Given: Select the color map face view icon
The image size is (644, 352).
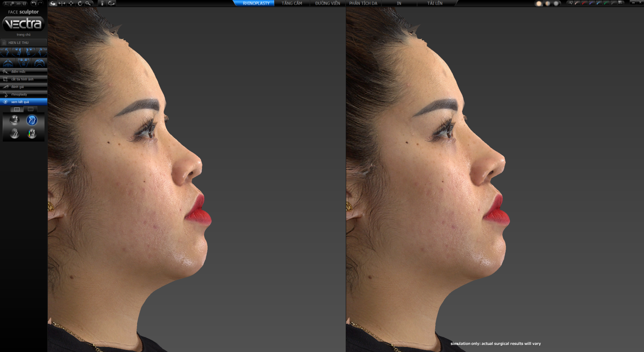Looking at the screenshot, I should tap(32, 134).
